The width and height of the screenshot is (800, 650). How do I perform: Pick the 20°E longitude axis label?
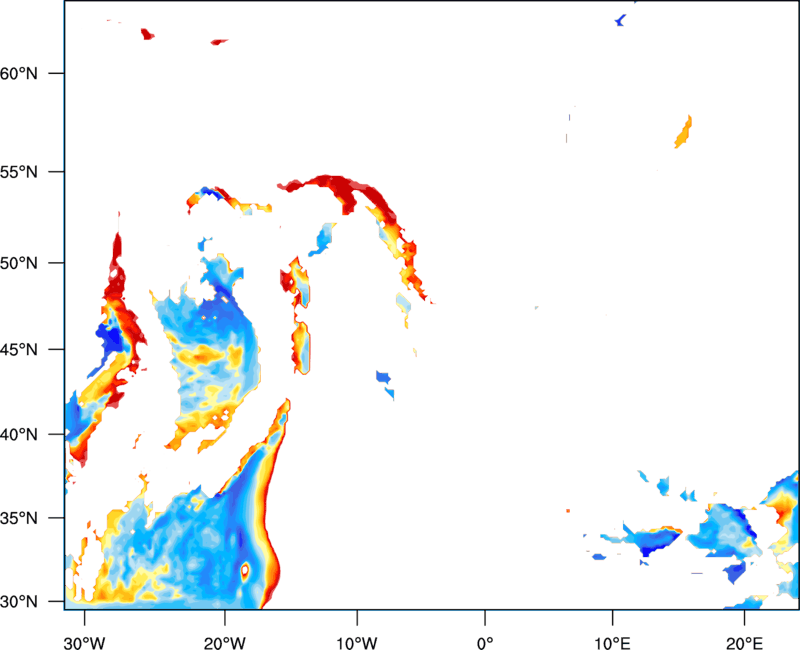click(x=744, y=643)
